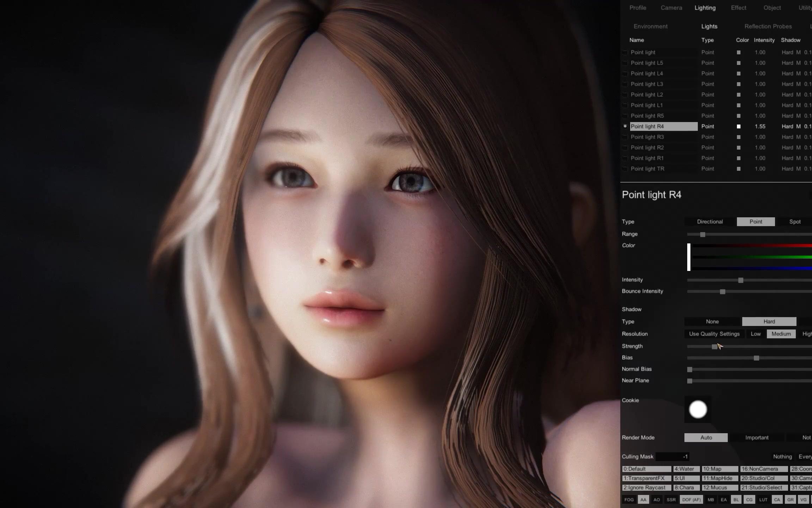The width and height of the screenshot is (812, 508).
Task: Enable the Point light L4 radio toggle
Action: click(x=625, y=73)
